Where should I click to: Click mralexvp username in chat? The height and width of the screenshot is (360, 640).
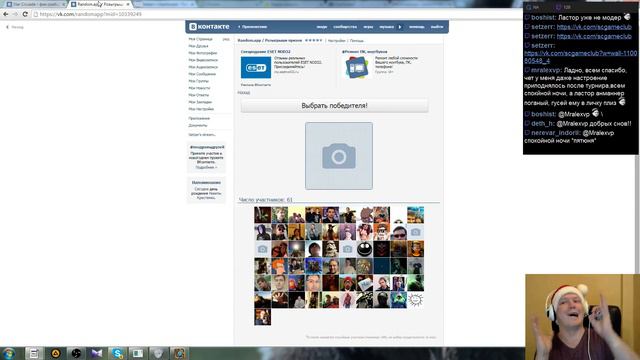tap(546, 70)
